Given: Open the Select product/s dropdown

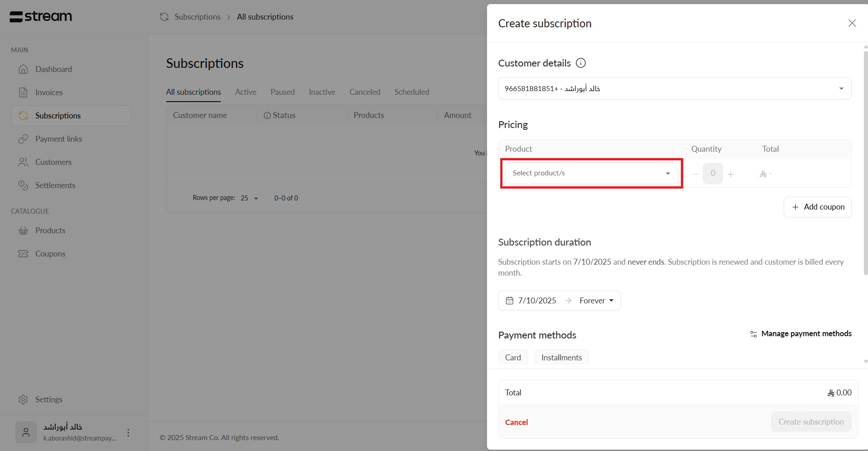Looking at the screenshot, I should tap(591, 173).
